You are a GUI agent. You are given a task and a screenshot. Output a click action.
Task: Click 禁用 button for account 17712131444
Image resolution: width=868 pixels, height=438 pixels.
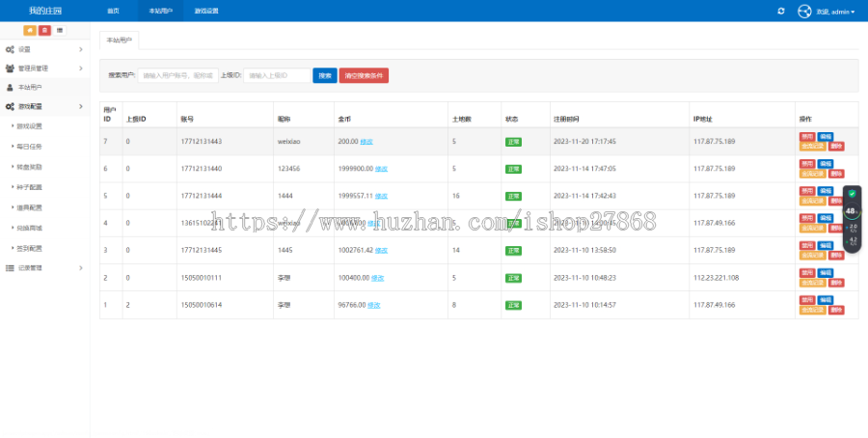pos(807,191)
